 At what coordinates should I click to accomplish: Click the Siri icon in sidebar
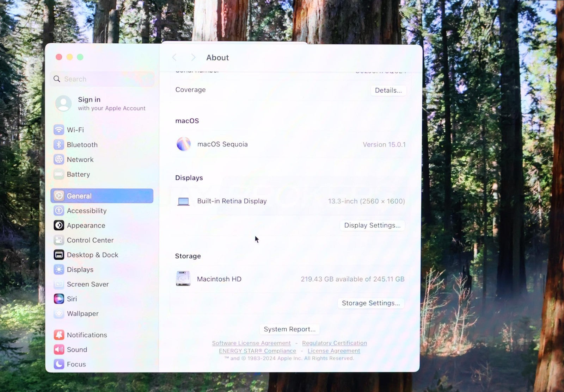(59, 299)
